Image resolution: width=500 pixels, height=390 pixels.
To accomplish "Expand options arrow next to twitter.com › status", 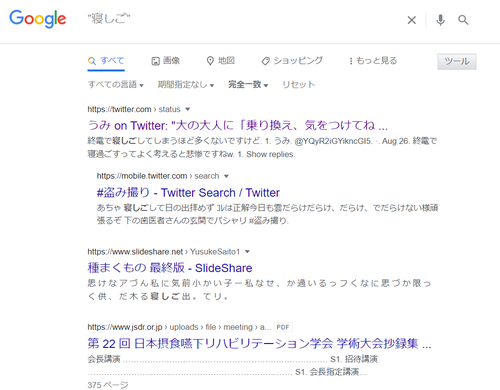I will [x=188, y=109].
